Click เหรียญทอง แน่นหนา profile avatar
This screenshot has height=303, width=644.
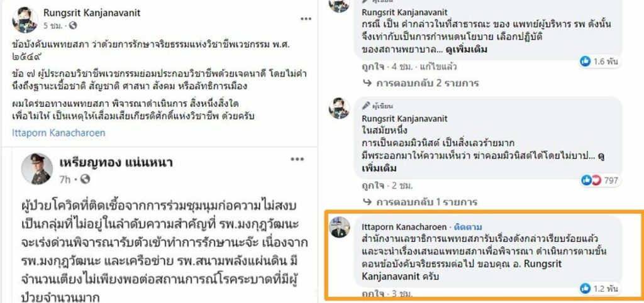click(x=37, y=168)
